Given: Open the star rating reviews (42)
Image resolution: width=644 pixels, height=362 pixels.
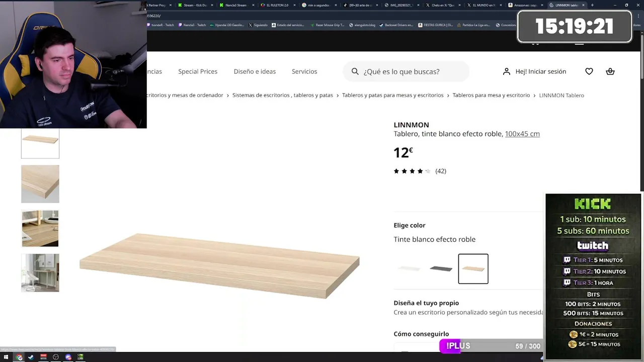Looking at the screenshot, I should coord(420,171).
